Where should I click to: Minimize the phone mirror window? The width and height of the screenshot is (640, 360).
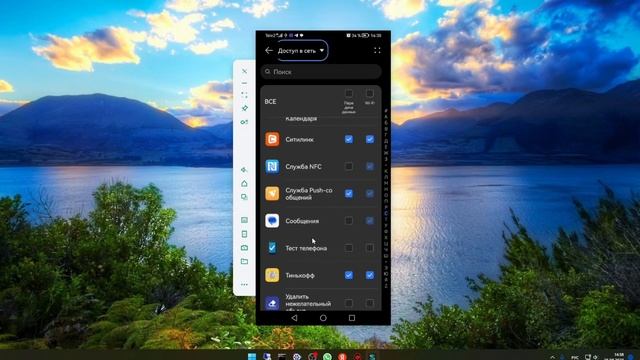(244, 83)
